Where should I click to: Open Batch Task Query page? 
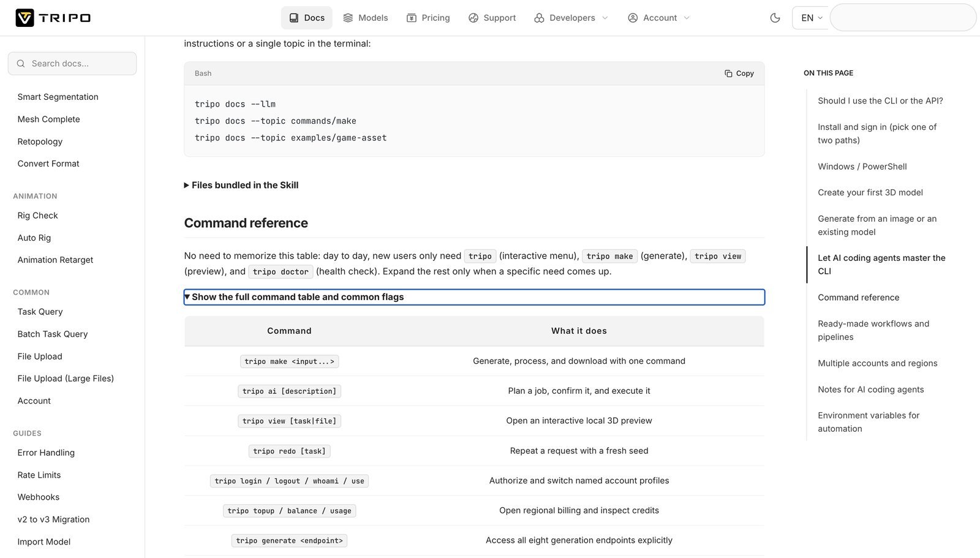coord(53,334)
